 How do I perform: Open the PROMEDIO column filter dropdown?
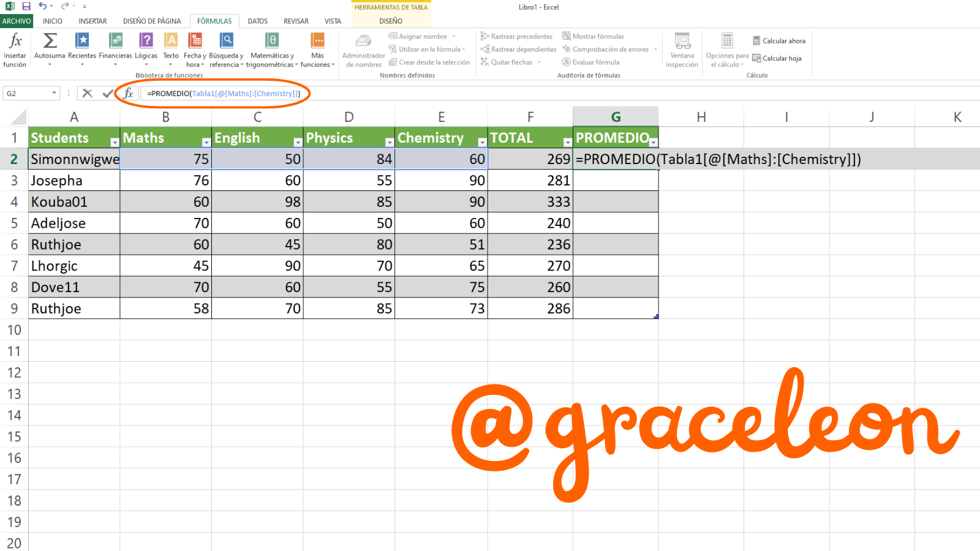tap(654, 142)
